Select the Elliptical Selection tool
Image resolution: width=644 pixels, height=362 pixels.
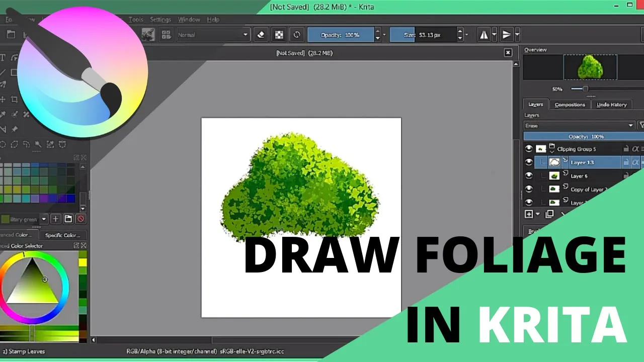3,144
